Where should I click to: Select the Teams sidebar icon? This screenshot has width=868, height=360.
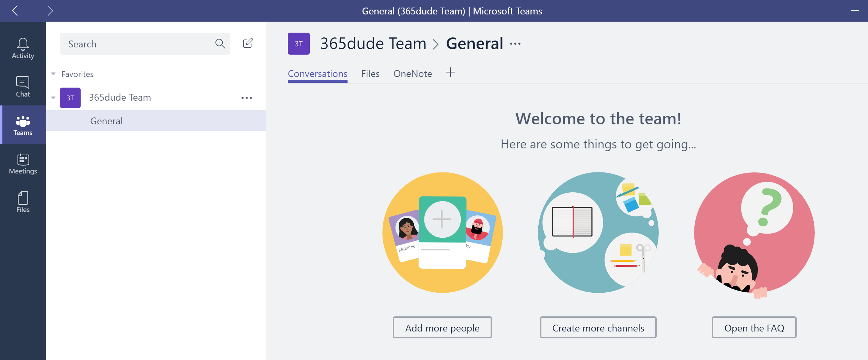[23, 125]
